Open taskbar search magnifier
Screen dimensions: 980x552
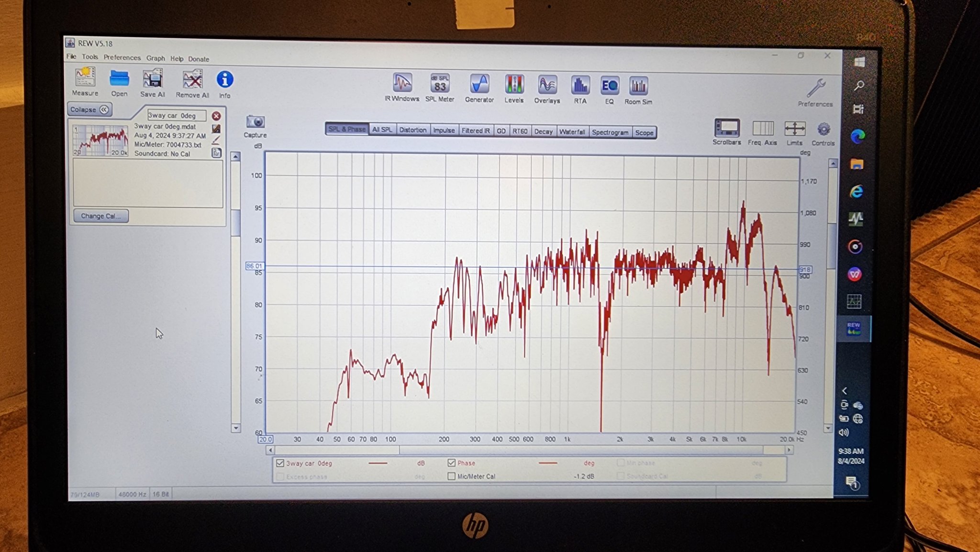[859, 86]
